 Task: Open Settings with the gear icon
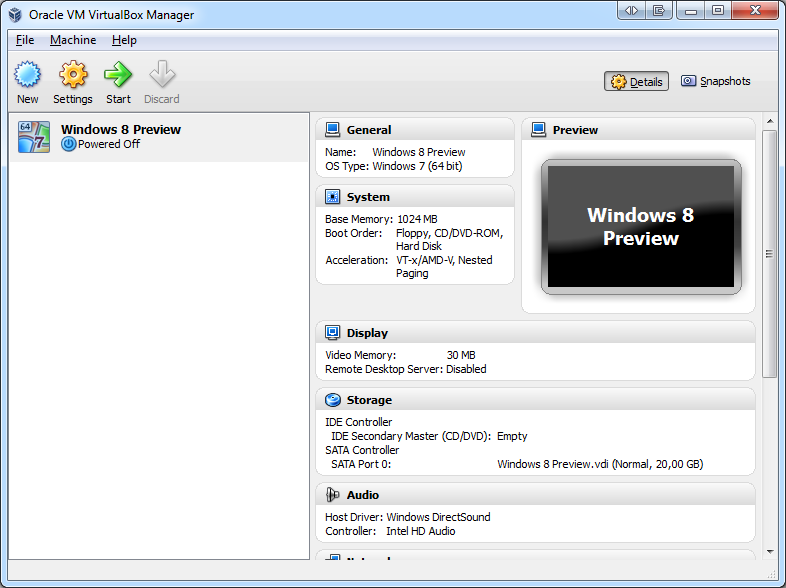(73, 76)
